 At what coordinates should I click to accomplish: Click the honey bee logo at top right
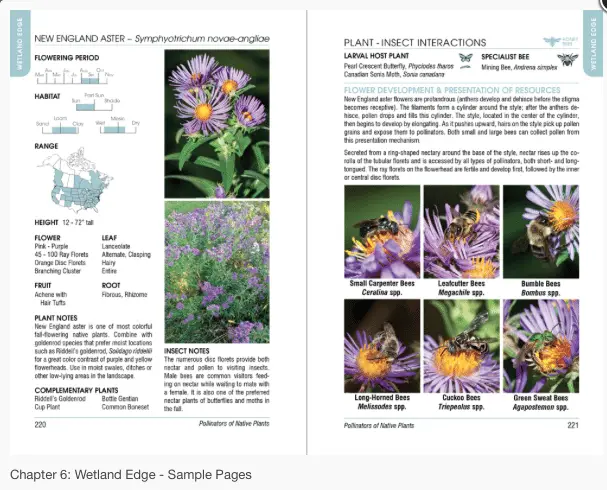point(561,41)
